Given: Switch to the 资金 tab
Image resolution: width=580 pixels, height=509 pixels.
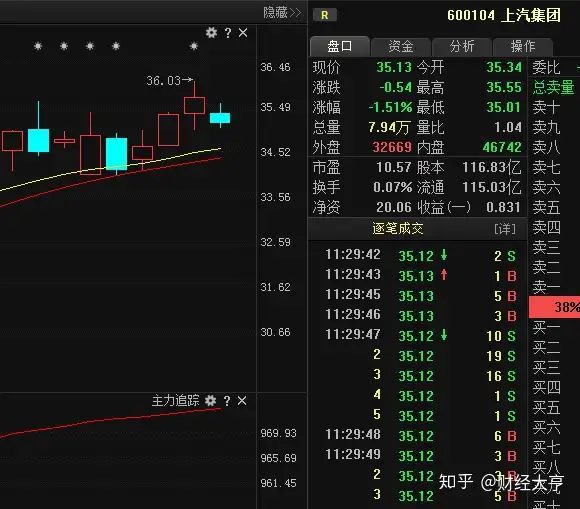Looking at the screenshot, I should [401, 46].
